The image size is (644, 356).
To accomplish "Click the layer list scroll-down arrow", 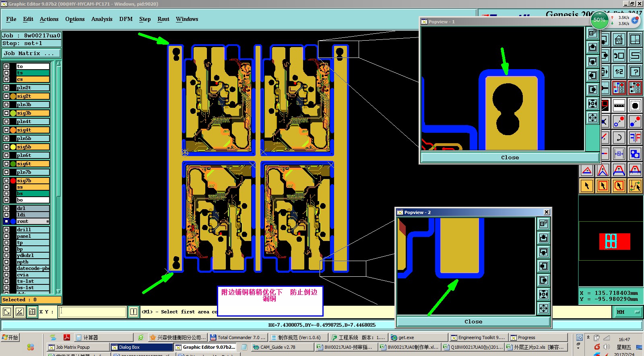I will 58,291.
